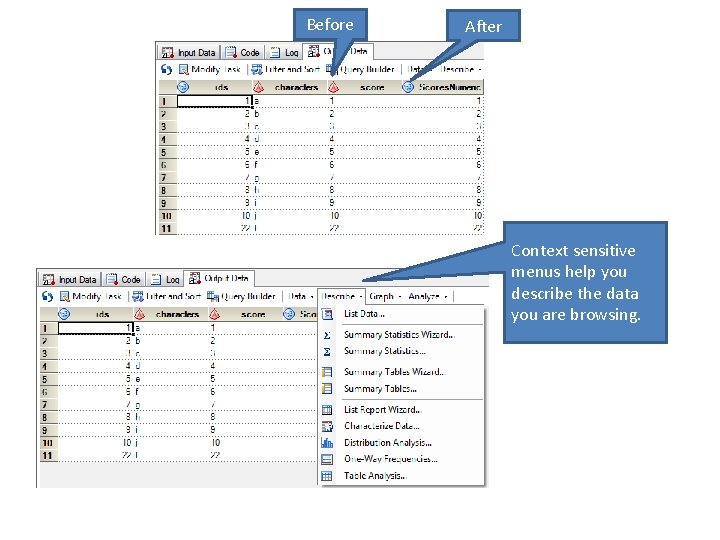Screen dimensions: 720x540
Task: Click the character type icon of the upper score column
Action: tap(334, 87)
